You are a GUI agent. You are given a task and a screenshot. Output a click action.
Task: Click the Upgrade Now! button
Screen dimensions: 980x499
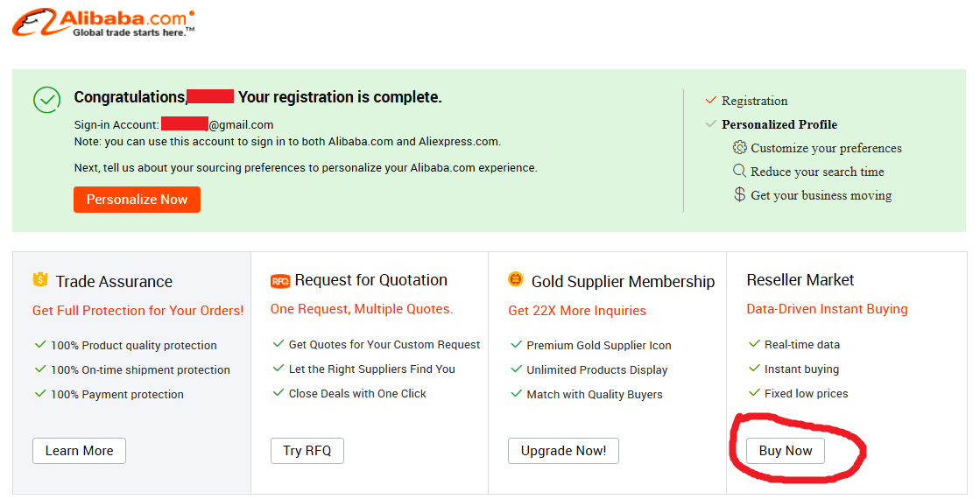click(x=563, y=451)
